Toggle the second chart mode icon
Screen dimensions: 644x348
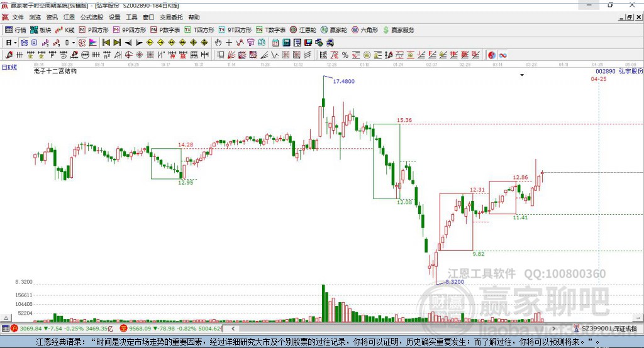tap(34, 43)
